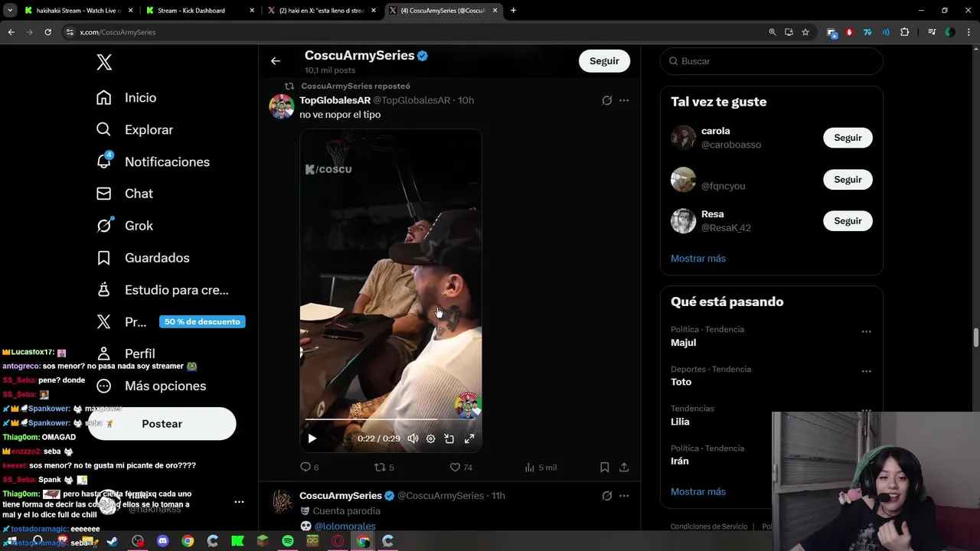The width and height of the screenshot is (980, 551).
Task: Open Guardados bookmarks list
Action: (x=142, y=258)
